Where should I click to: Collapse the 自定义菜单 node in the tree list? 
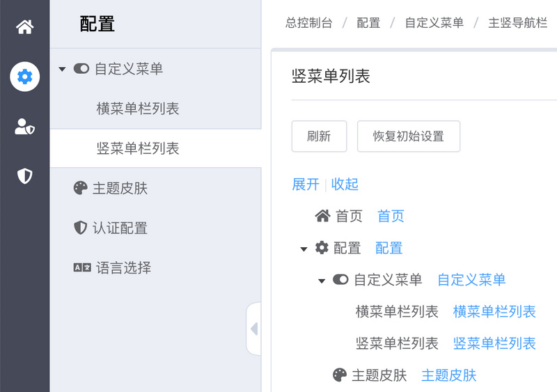point(322,281)
